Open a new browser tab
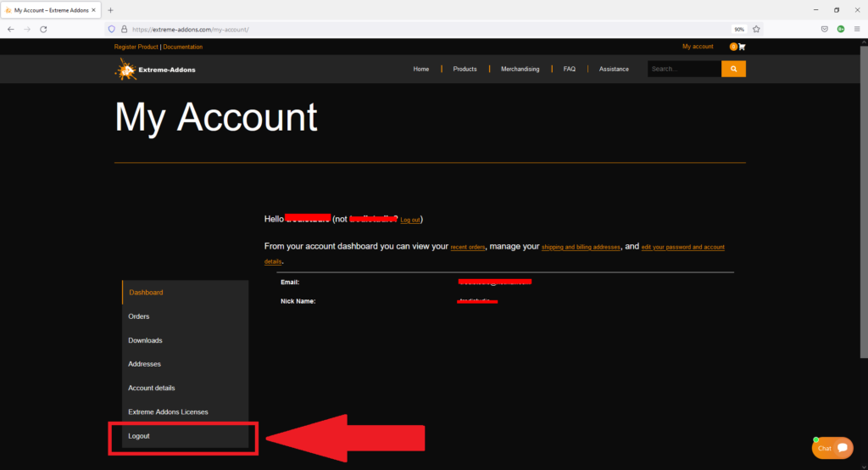868x470 pixels. (x=111, y=10)
